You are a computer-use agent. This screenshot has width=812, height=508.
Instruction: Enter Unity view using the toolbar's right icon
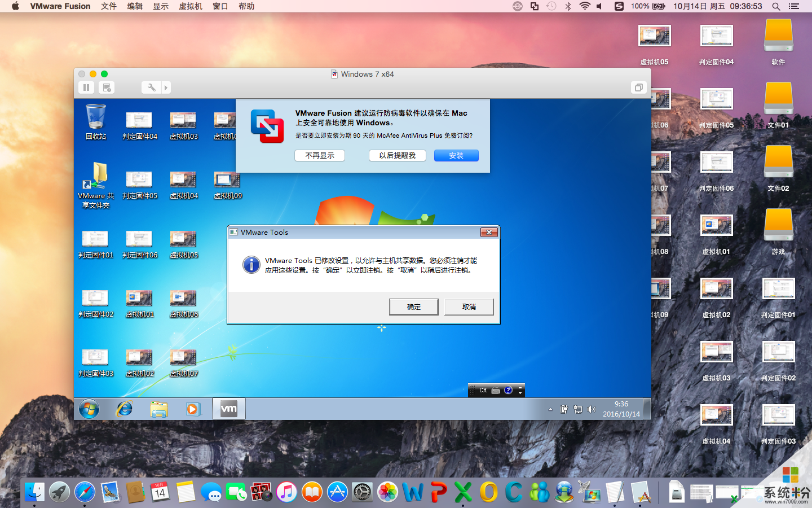638,87
